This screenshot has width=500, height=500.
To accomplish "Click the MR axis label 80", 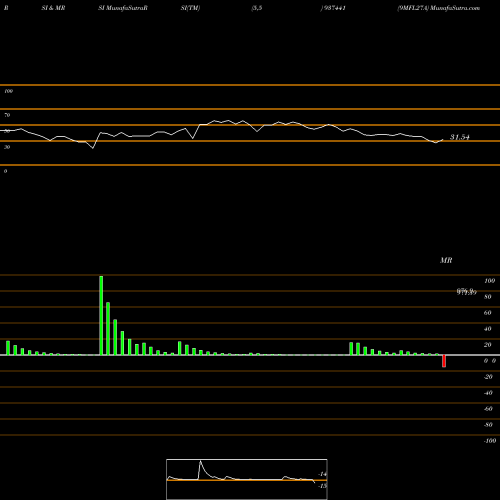I will [x=488, y=297].
